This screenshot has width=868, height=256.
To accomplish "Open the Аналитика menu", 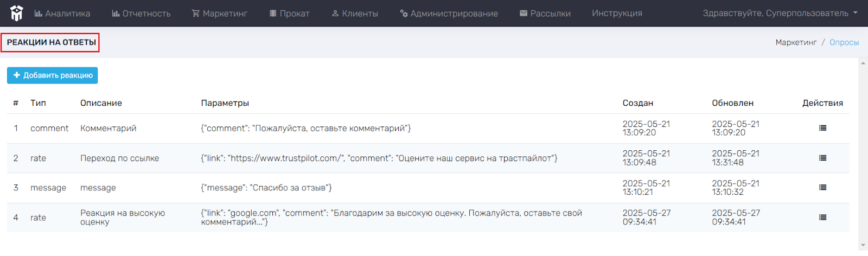I will (x=62, y=13).
